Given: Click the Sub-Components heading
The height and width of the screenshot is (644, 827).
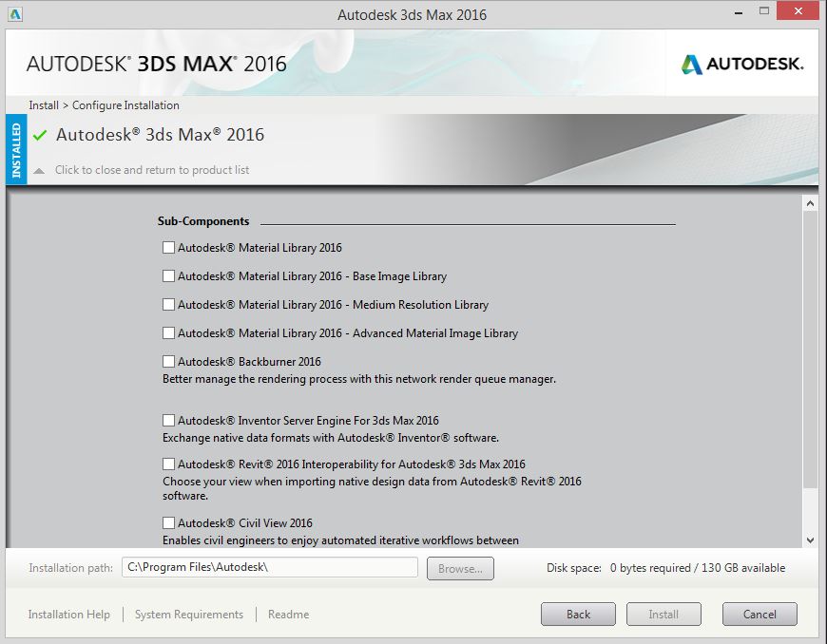Looking at the screenshot, I should [203, 221].
